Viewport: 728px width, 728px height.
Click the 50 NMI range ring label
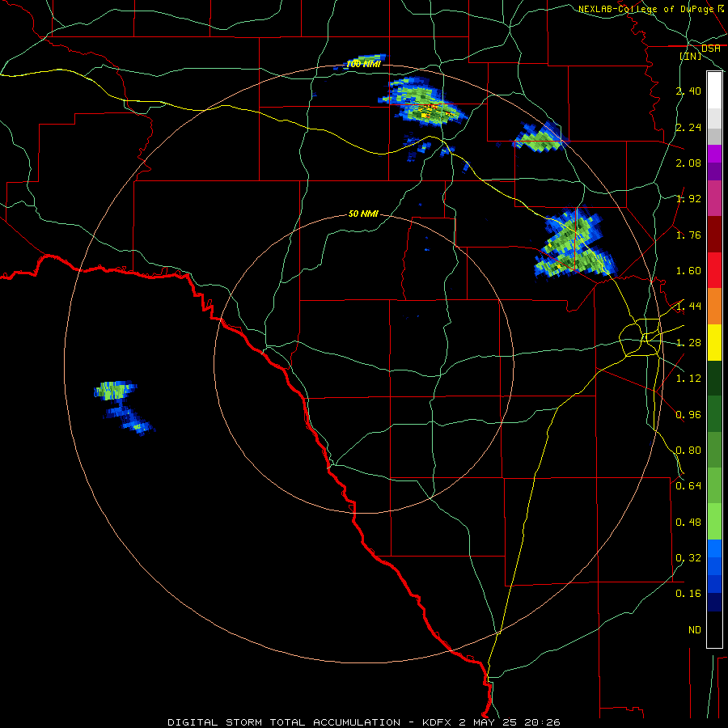pos(363,214)
